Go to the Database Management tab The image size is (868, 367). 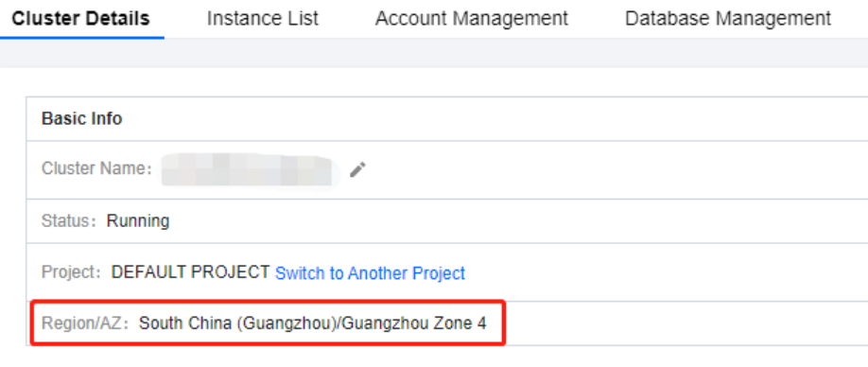728,18
